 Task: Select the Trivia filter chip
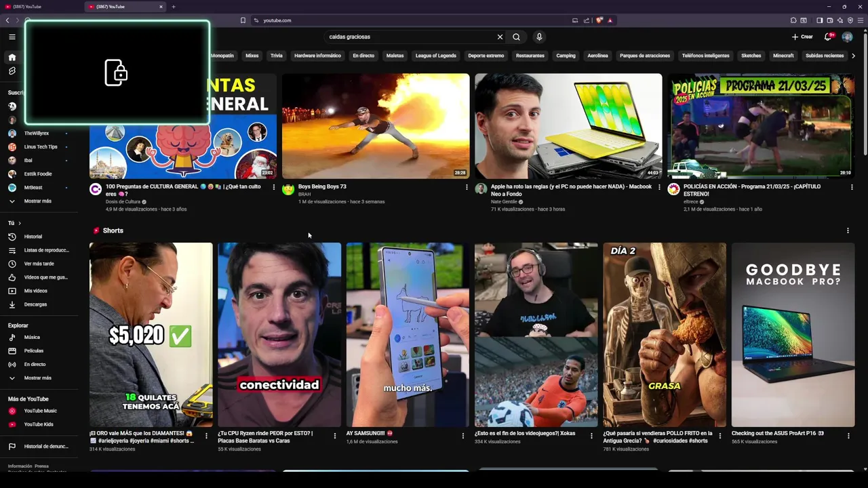(x=277, y=56)
